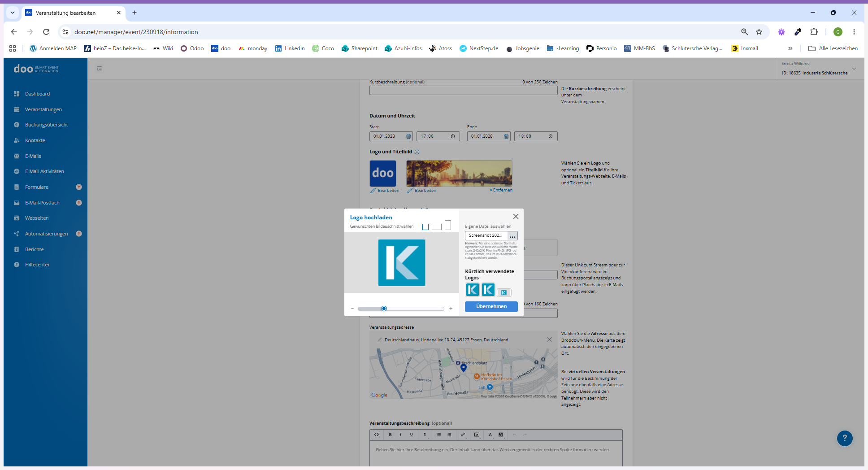This screenshot has height=470, width=868.
Task: Clear the Veranstaltungsadresse with the X
Action: tap(549, 339)
